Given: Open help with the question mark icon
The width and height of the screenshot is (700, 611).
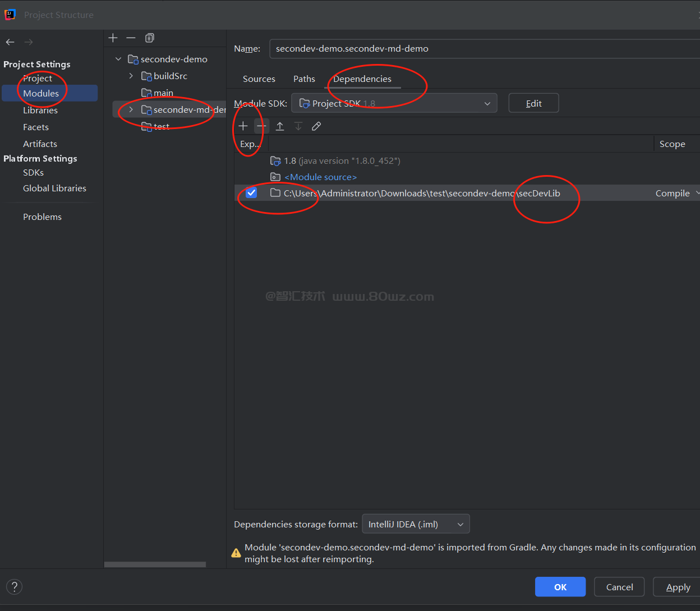Looking at the screenshot, I should pos(15,587).
